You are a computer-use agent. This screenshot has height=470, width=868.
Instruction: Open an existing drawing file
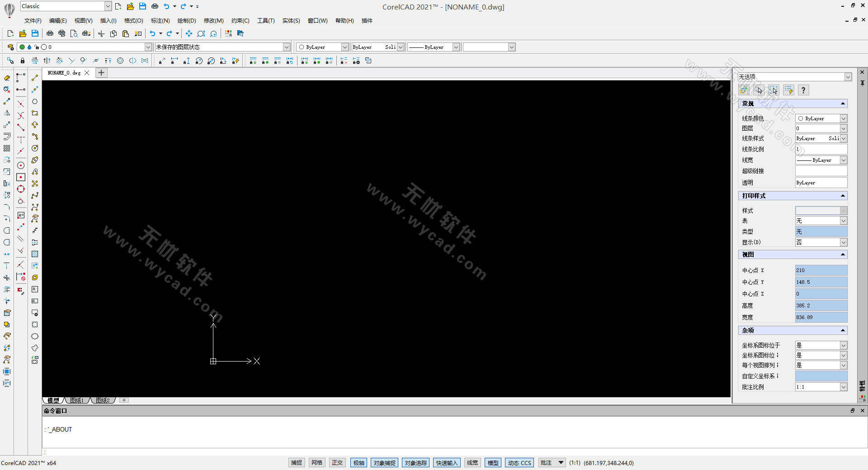23,33
